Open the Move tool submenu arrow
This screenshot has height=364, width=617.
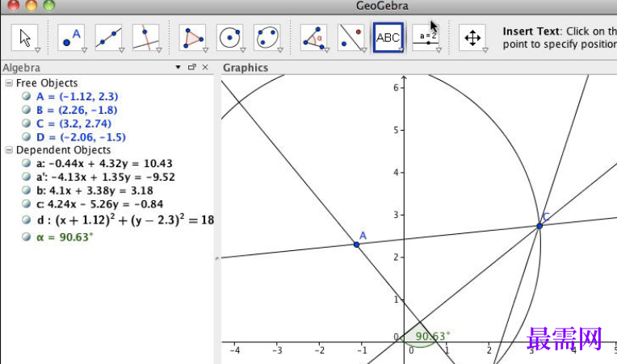click(x=38, y=50)
